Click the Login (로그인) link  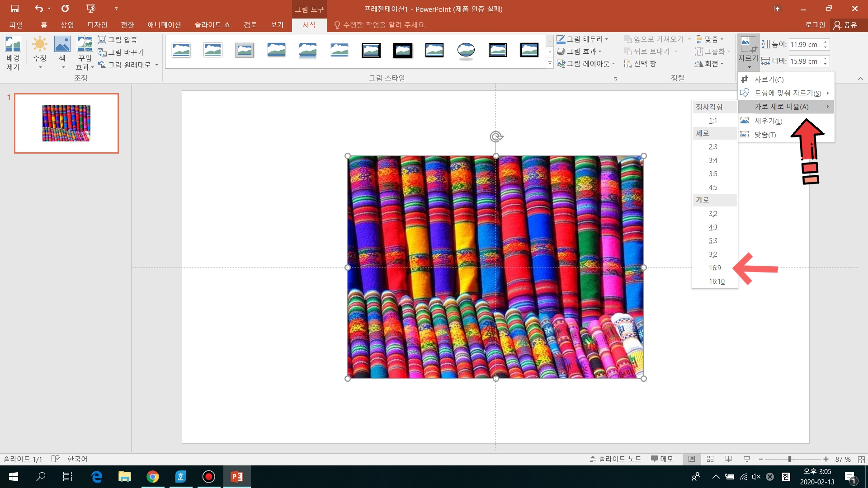815,25
